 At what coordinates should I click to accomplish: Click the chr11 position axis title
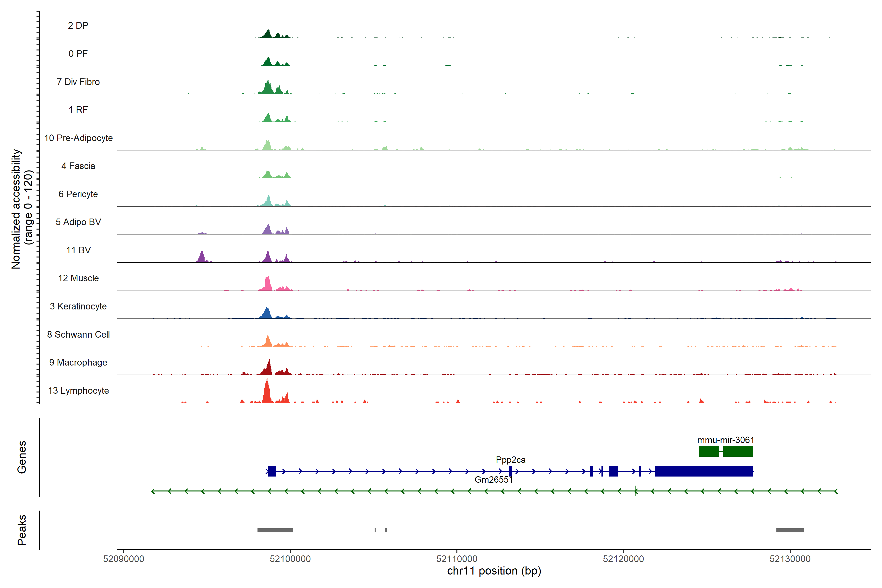(x=494, y=571)
